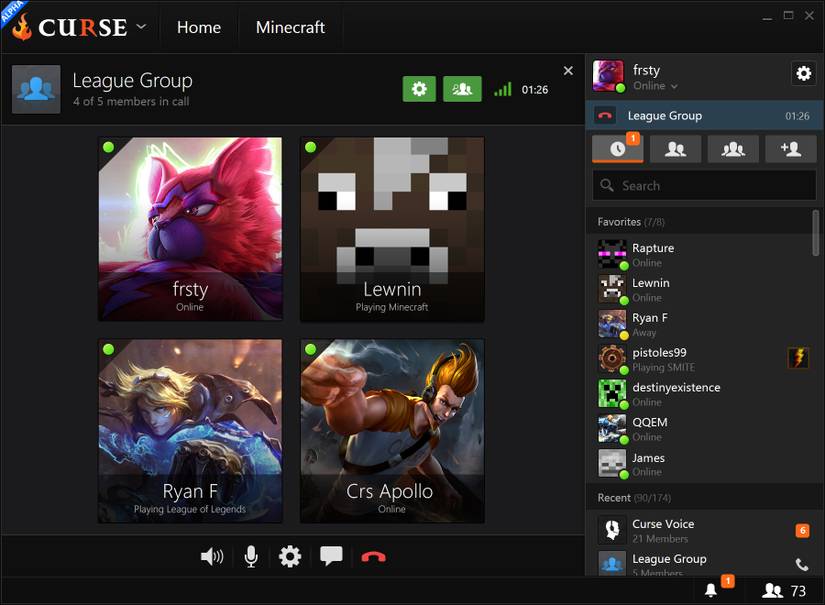Screen dimensions: 825x605
Task: Toggle the settings gear next to frsty
Action: pos(803,73)
